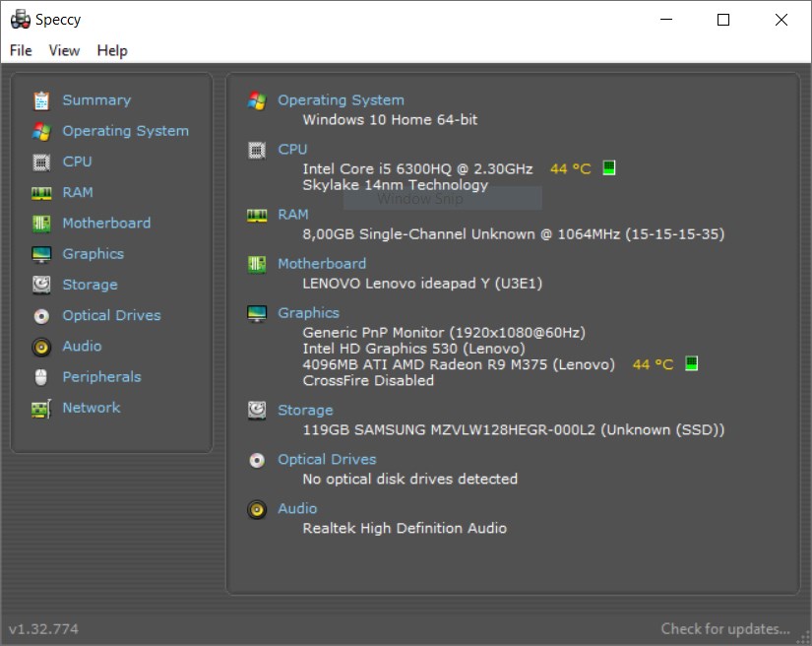812x646 pixels.
Task: Click 'Windows 10 Home 64-bit' text
Action: pyautogui.click(x=390, y=120)
